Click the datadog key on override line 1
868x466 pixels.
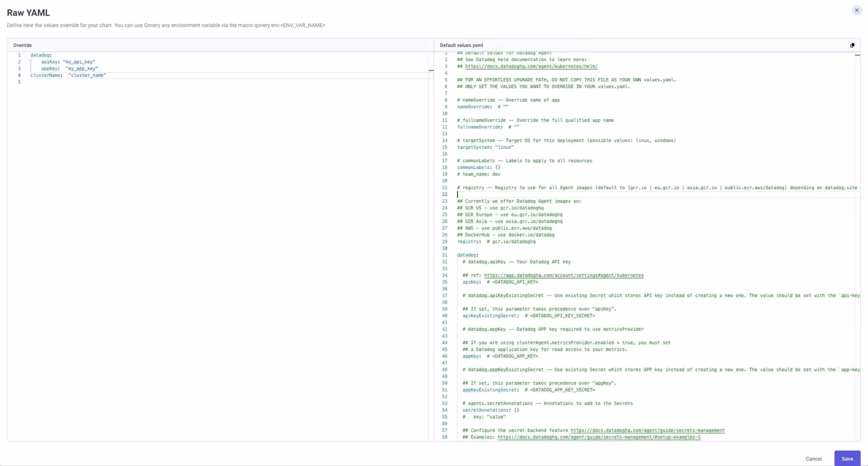(40, 55)
